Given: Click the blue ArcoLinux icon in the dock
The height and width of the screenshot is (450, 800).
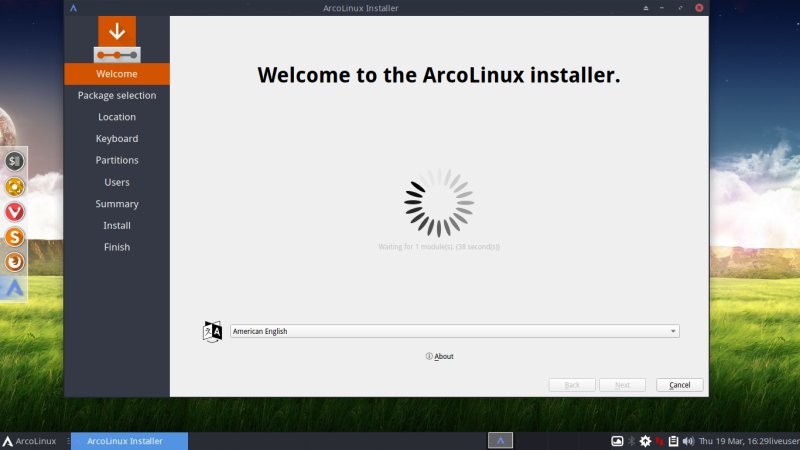Looking at the screenshot, I should [14, 288].
